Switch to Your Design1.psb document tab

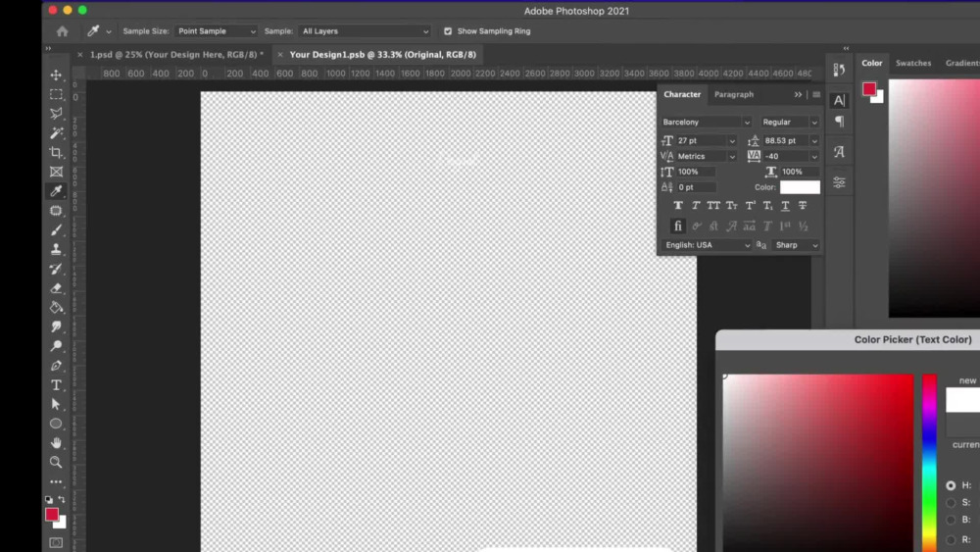pos(382,54)
